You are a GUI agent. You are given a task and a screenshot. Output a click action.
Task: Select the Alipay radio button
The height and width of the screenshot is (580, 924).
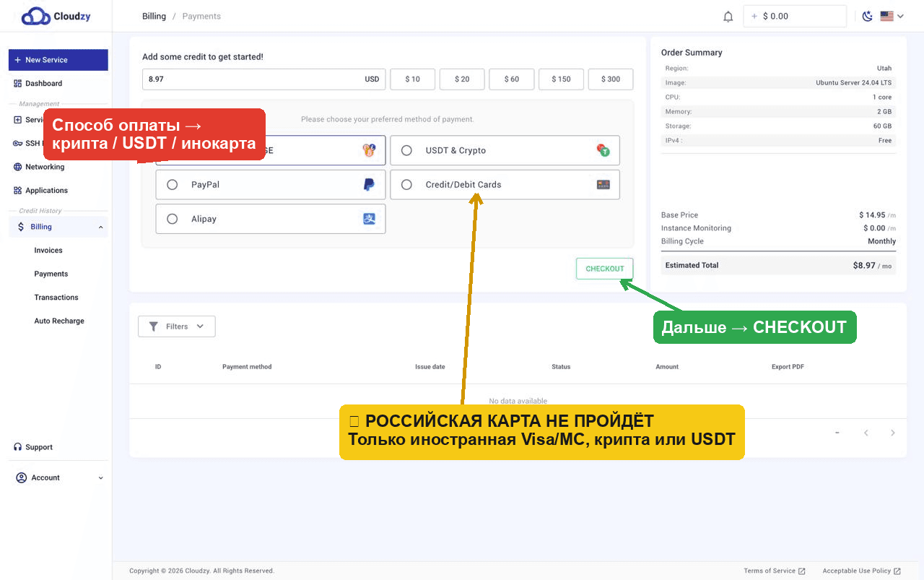(x=172, y=219)
